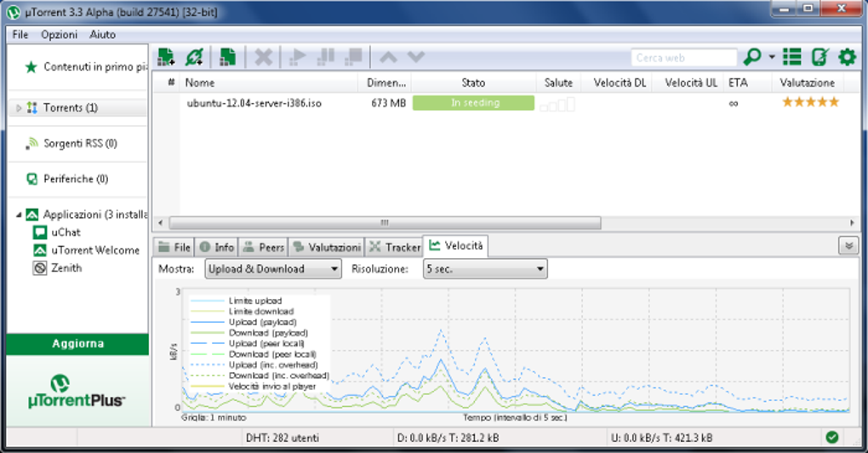Viewport: 868px width, 453px height.
Task: Click the scroll right arrow of torrent list
Action: [x=852, y=222]
